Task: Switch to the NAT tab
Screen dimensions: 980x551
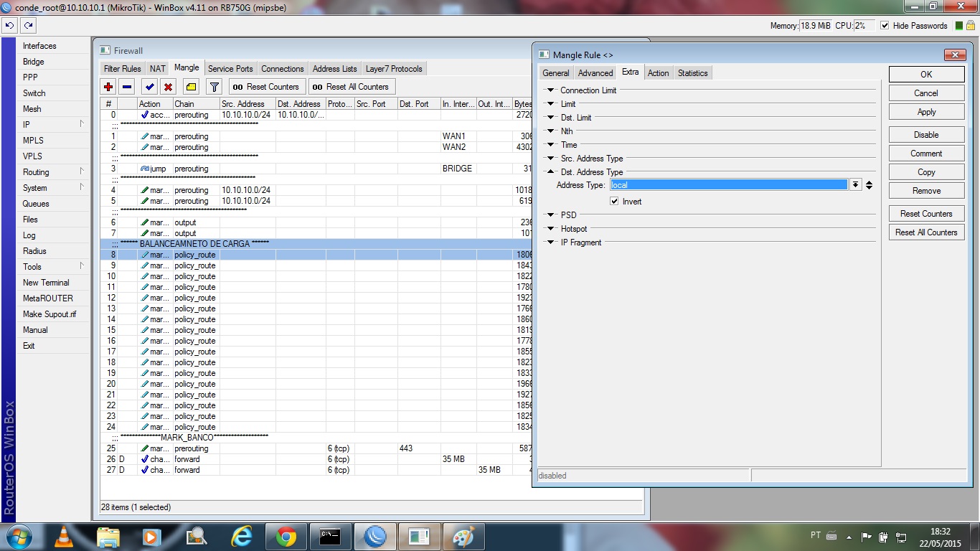Action: [x=158, y=69]
